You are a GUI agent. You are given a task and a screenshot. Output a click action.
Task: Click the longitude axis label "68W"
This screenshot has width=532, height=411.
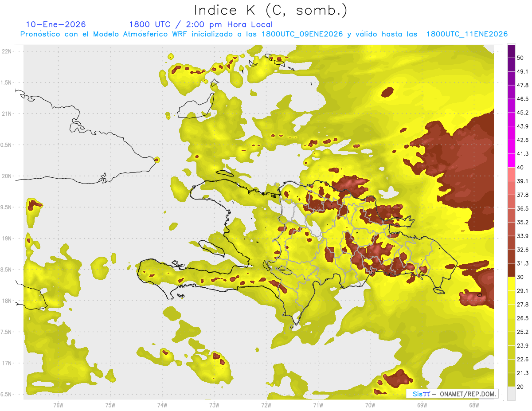474,405
